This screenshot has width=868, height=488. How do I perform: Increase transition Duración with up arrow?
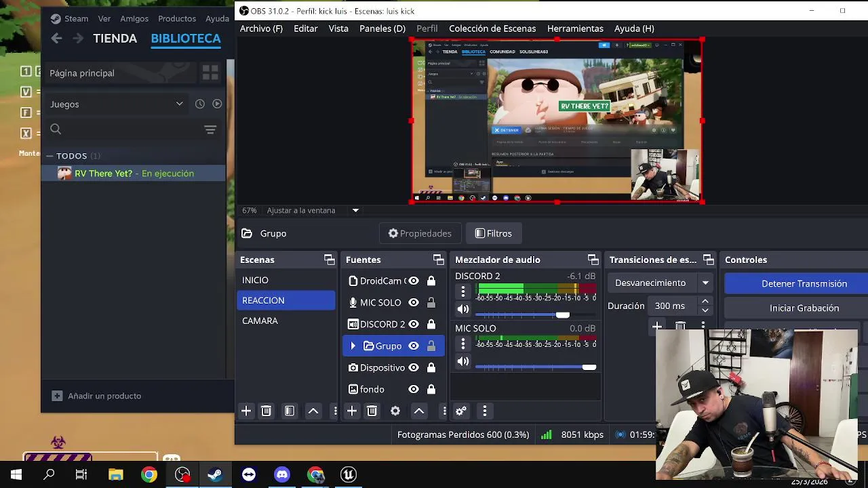click(x=705, y=302)
